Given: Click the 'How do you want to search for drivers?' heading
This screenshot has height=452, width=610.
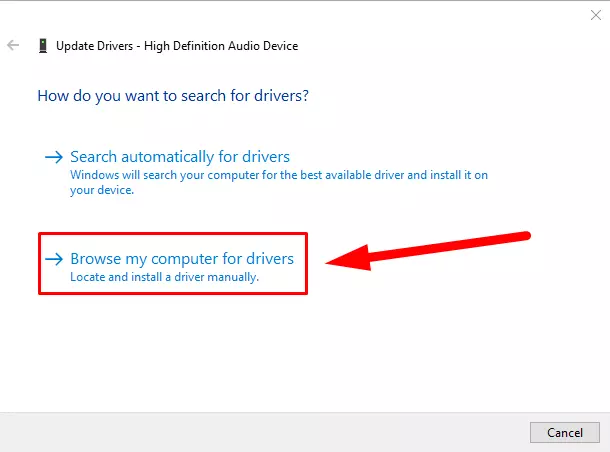Looking at the screenshot, I should click(x=173, y=96).
